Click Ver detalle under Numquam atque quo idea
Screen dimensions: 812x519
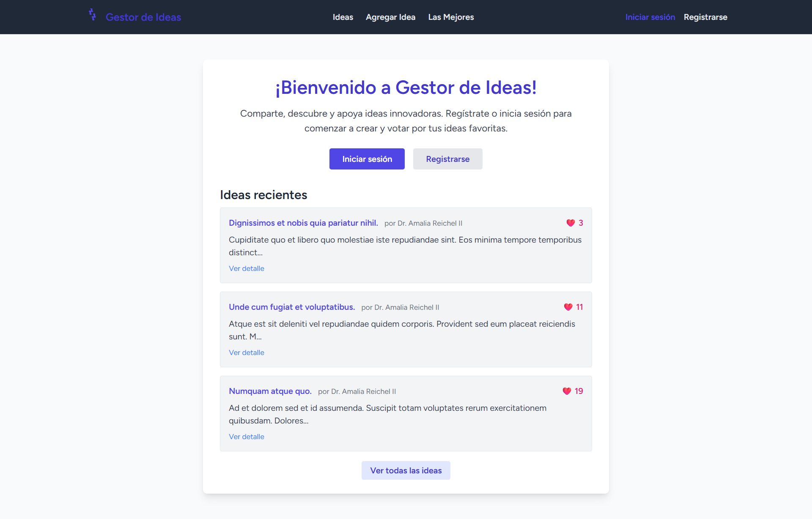247,437
